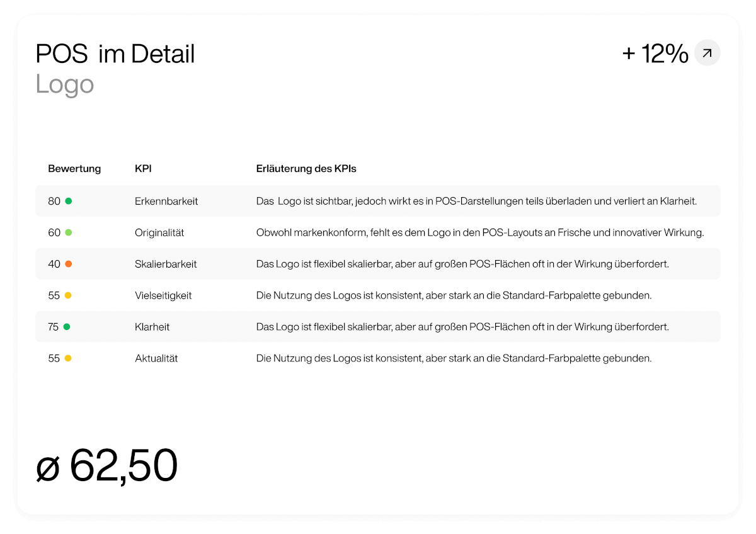756x534 pixels.
Task: Select green dot beside score 75
Action: 67,327
